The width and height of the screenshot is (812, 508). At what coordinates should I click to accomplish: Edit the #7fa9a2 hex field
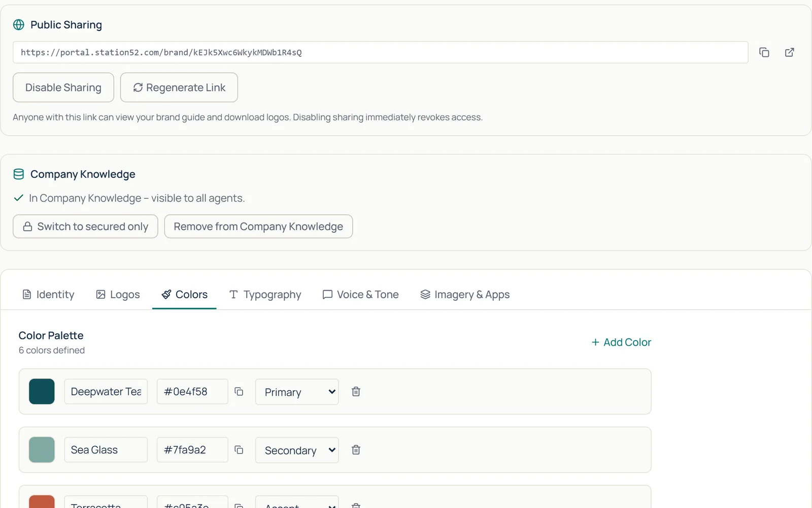coord(192,450)
